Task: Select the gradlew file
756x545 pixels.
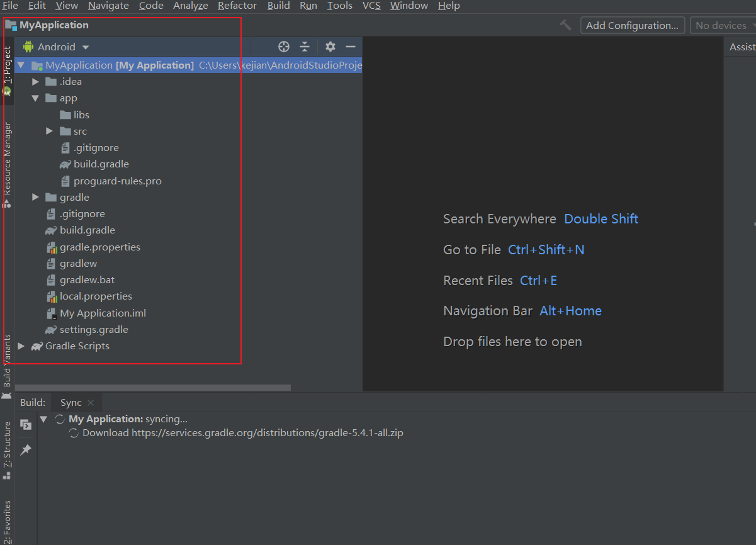Action: coord(78,264)
